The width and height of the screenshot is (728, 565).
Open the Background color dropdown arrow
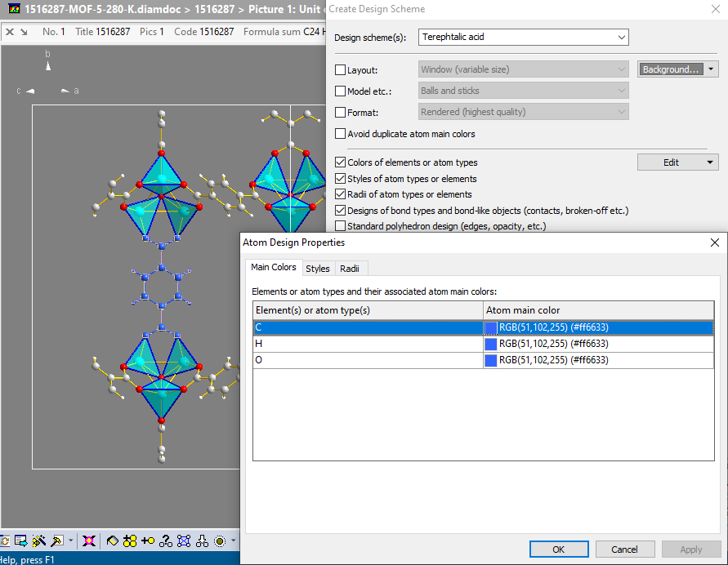(709, 69)
